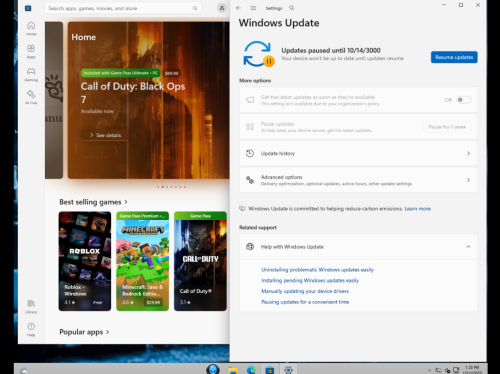
Task: Click Resume updates button
Action: (x=454, y=57)
